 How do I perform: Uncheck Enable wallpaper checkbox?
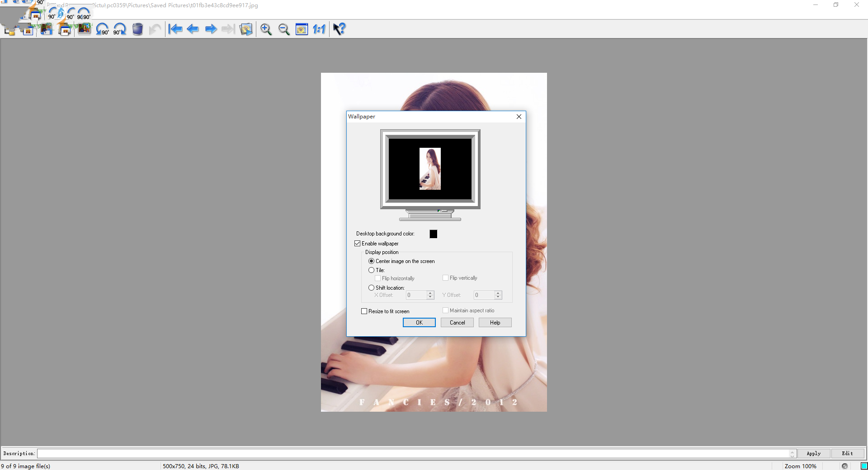tap(358, 244)
